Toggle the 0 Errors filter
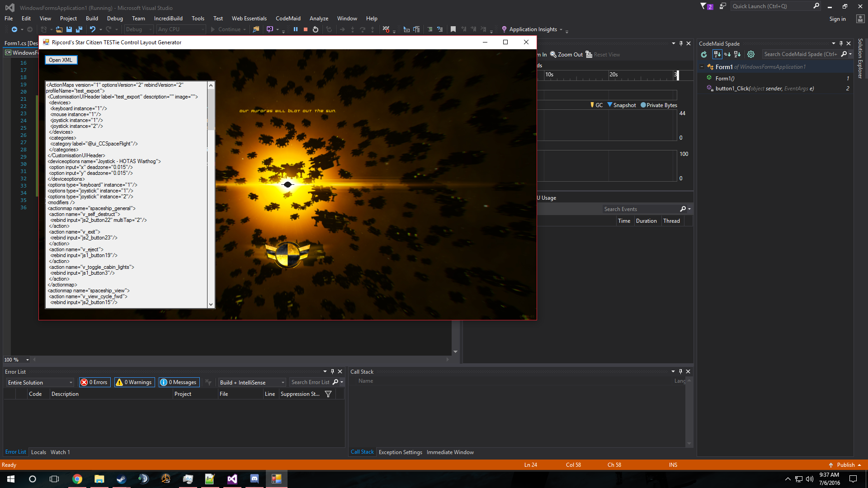Image resolution: width=868 pixels, height=488 pixels. 94,382
